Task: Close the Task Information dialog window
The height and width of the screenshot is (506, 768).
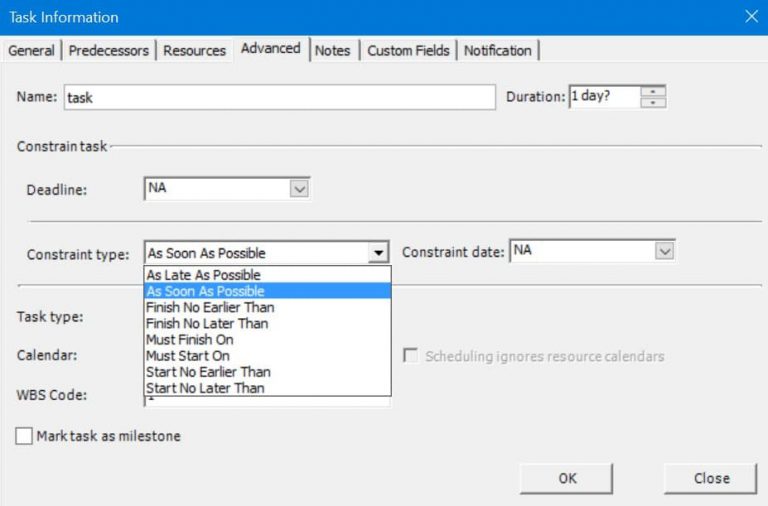Action: click(x=752, y=17)
